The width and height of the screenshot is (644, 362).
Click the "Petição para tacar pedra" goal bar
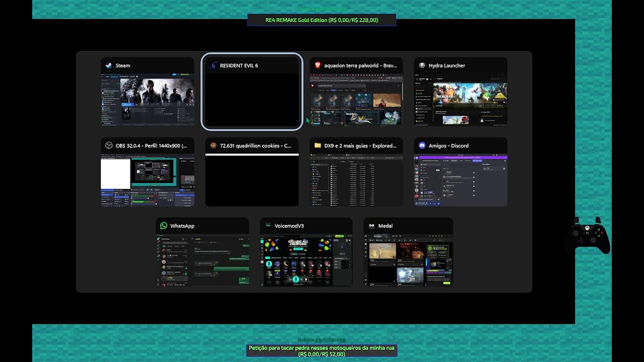tap(321, 351)
